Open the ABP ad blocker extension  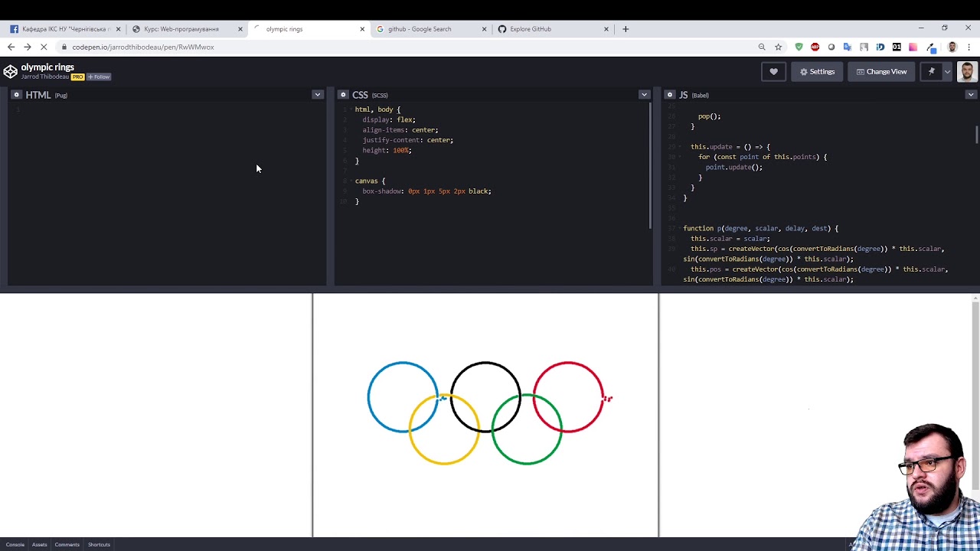pyautogui.click(x=815, y=47)
